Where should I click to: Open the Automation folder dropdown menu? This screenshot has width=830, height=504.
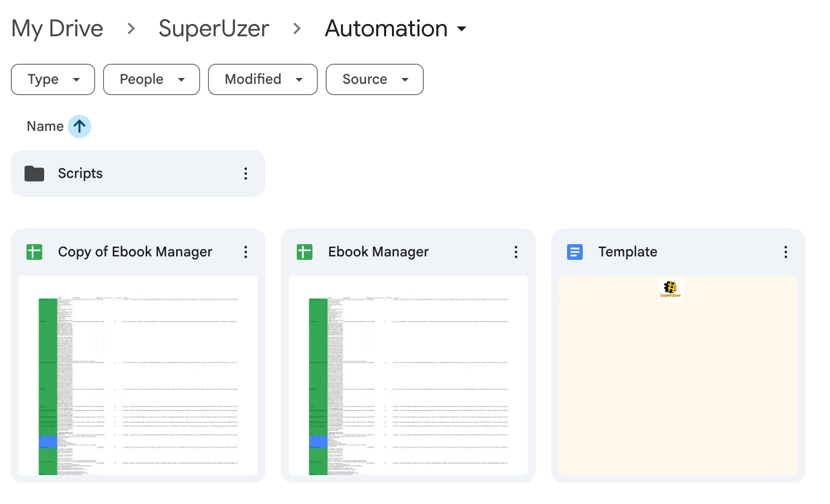point(461,29)
